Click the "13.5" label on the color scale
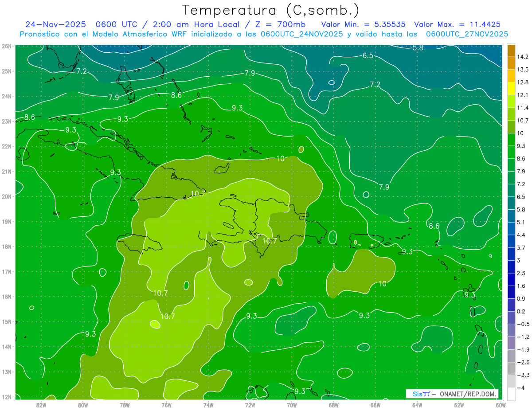This screenshot has height=411, width=532. 523,70
